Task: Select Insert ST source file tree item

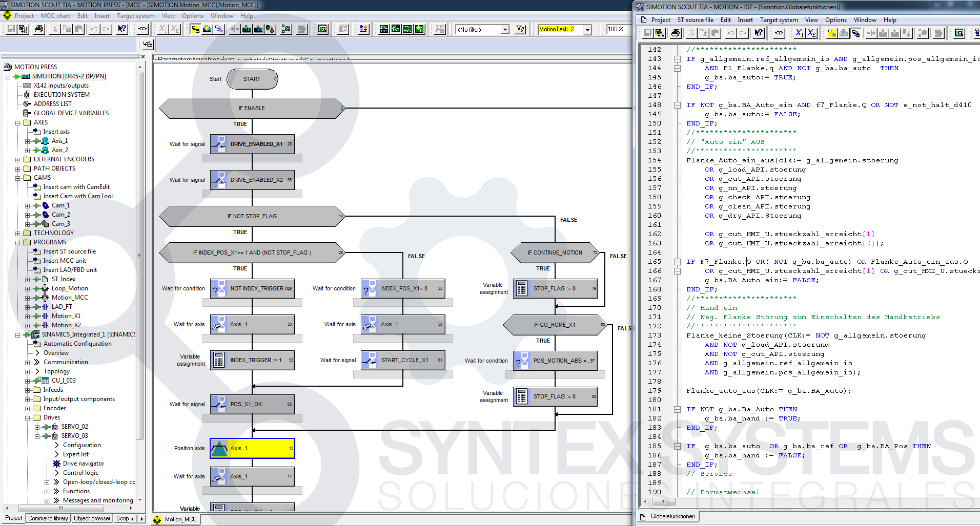Action: click(69, 251)
